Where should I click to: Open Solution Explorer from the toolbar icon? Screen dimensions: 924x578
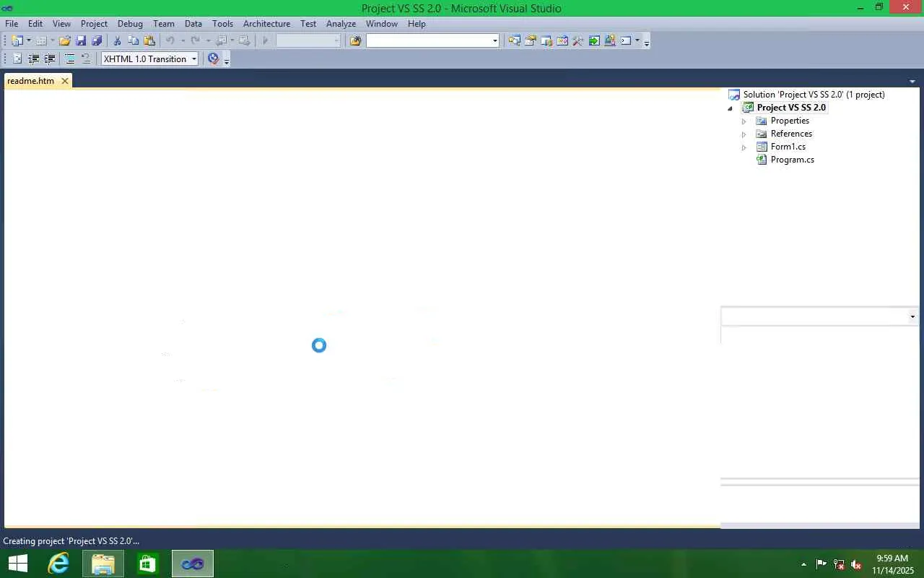pyautogui.click(x=514, y=41)
